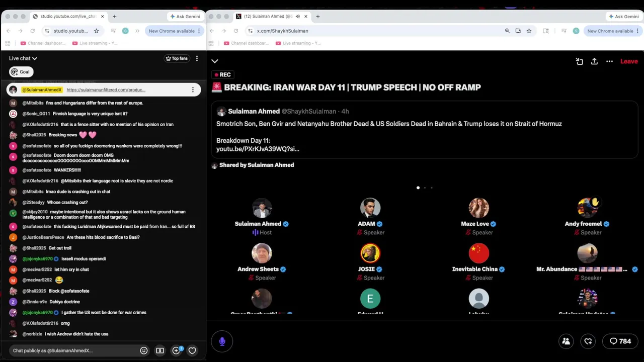644x362 pixels.
Task: Open emoji picker in live chat input
Action: [x=144, y=350]
